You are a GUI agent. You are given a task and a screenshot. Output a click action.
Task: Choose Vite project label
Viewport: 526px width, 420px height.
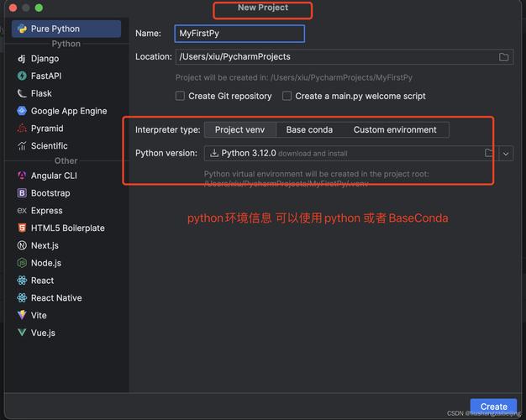click(39, 315)
